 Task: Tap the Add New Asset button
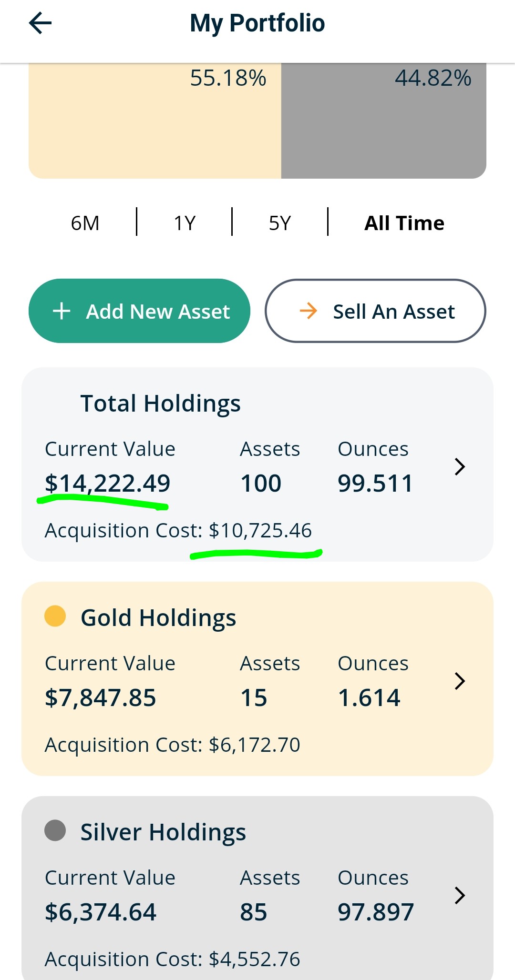139,311
